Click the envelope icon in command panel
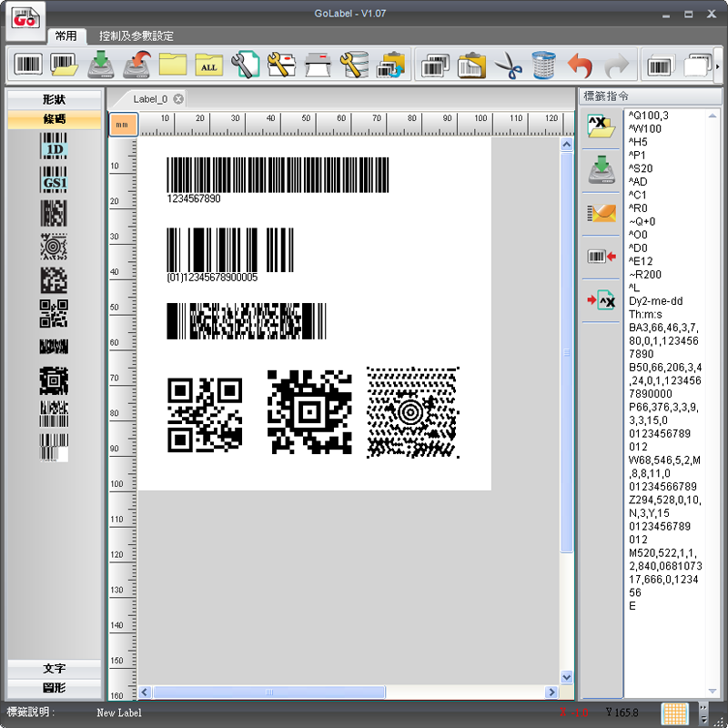 point(601,214)
